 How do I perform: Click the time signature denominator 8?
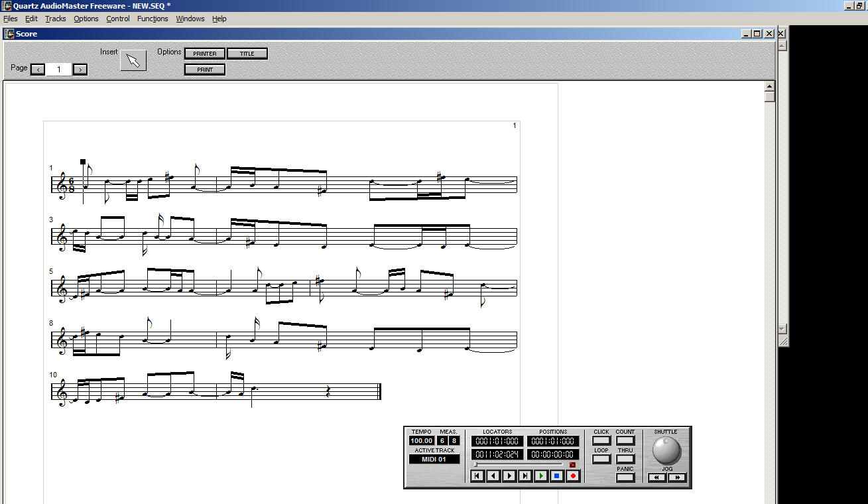(x=454, y=441)
